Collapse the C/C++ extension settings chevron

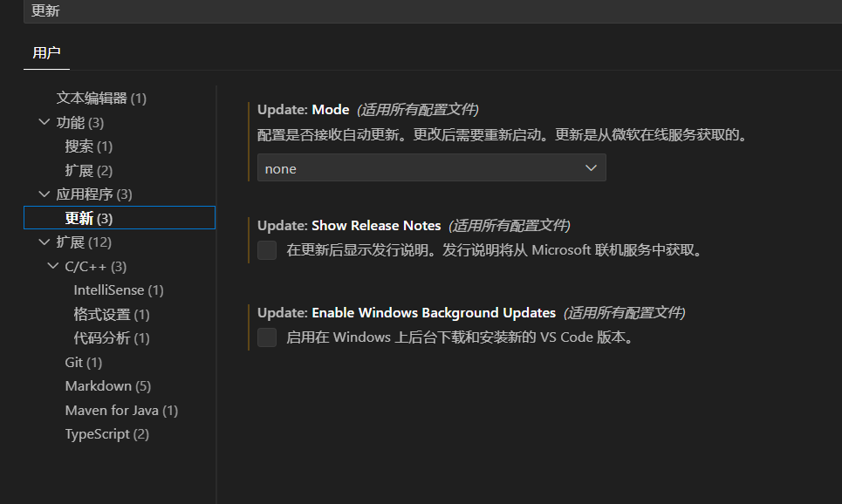tap(52, 265)
